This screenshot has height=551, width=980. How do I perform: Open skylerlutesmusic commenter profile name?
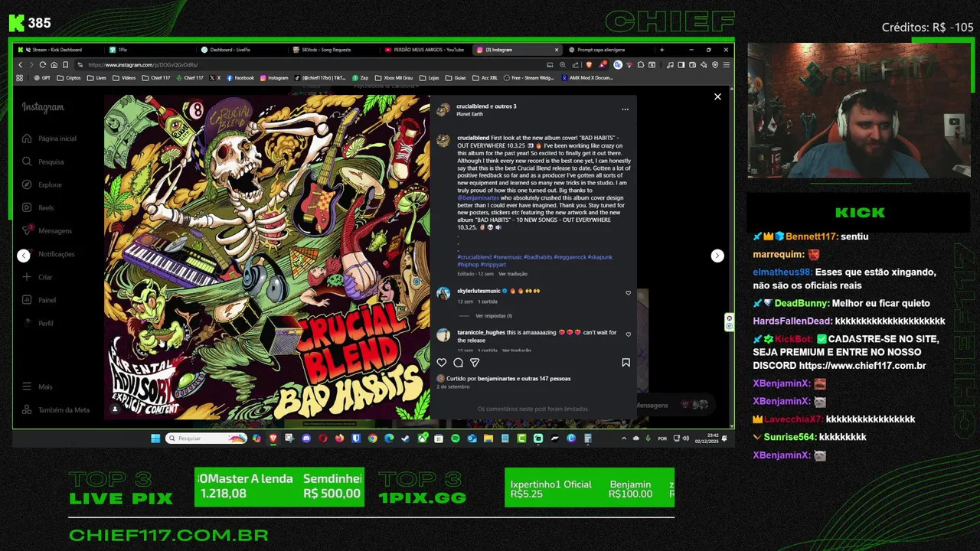[479, 291]
